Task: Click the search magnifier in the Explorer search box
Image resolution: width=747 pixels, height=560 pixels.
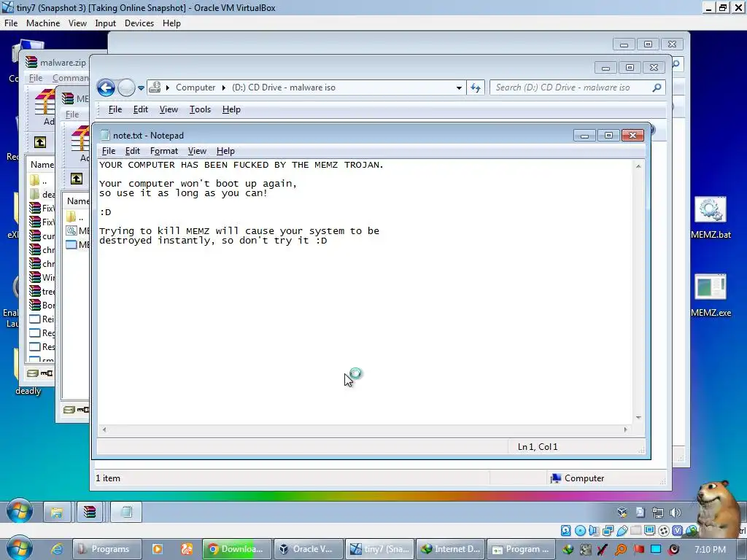Action: pyautogui.click(x=657, y=87)
